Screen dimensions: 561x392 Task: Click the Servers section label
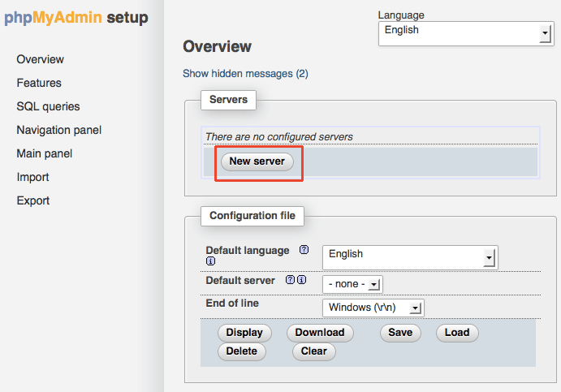tap(228, 100)
